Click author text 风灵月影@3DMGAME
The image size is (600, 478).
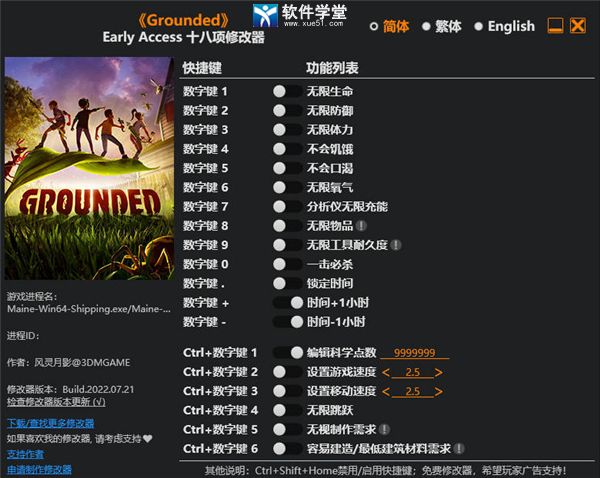tap(82, 362)
